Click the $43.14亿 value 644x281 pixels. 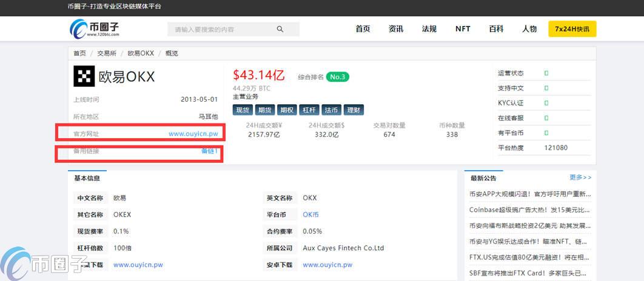click(259, 75)
